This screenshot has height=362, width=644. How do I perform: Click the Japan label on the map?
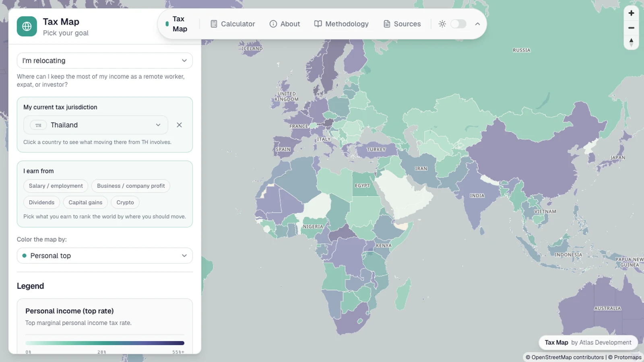(617, 158)
